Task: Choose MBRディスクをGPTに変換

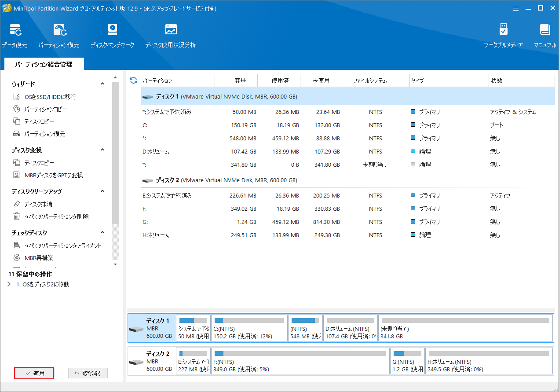Action: 54,175
